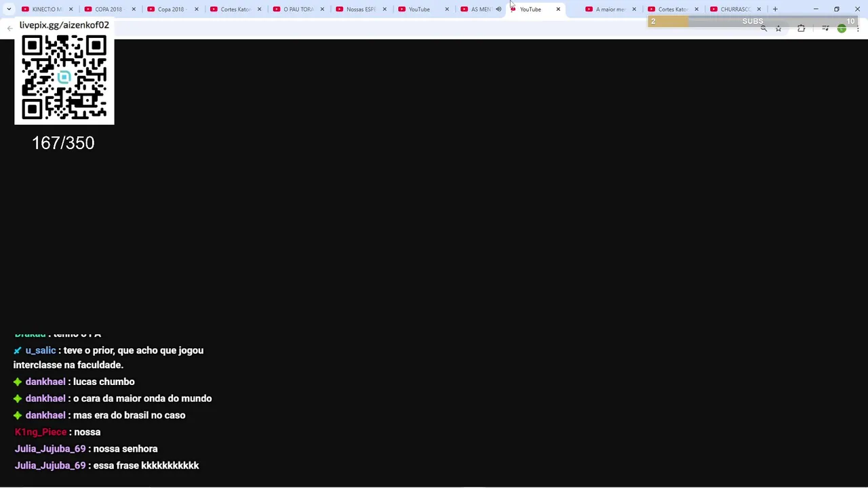Click Julia_Jujuba_69 on 'essa frase' message
Viewport: 868px width, 488px height.
pos(50,466)
